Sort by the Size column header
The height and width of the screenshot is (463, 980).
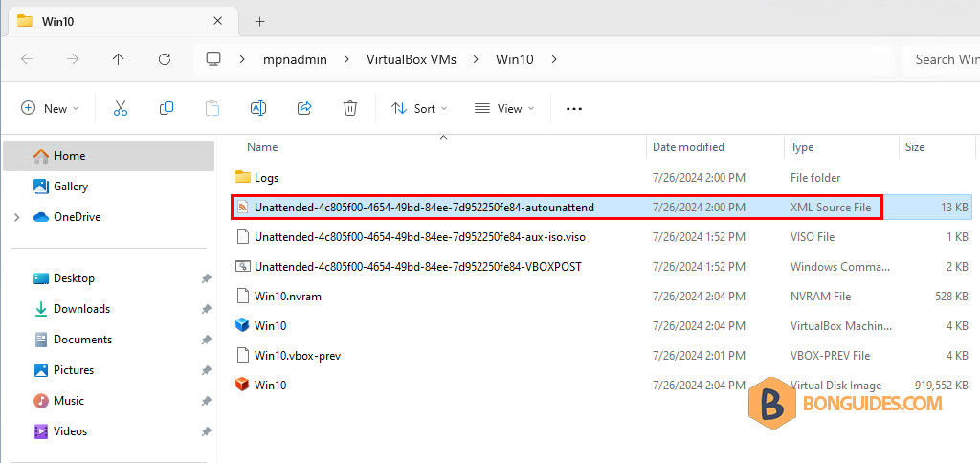coord(936,147)
